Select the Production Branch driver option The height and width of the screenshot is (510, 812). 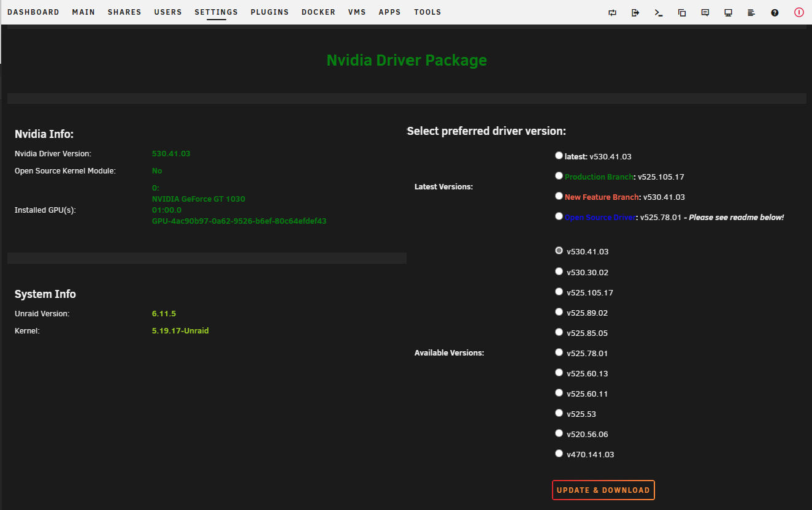[x=559, y=176]
